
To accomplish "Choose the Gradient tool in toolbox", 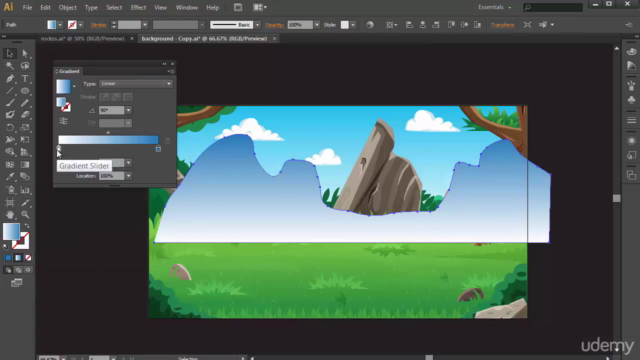I will click(x=25, y=164).
